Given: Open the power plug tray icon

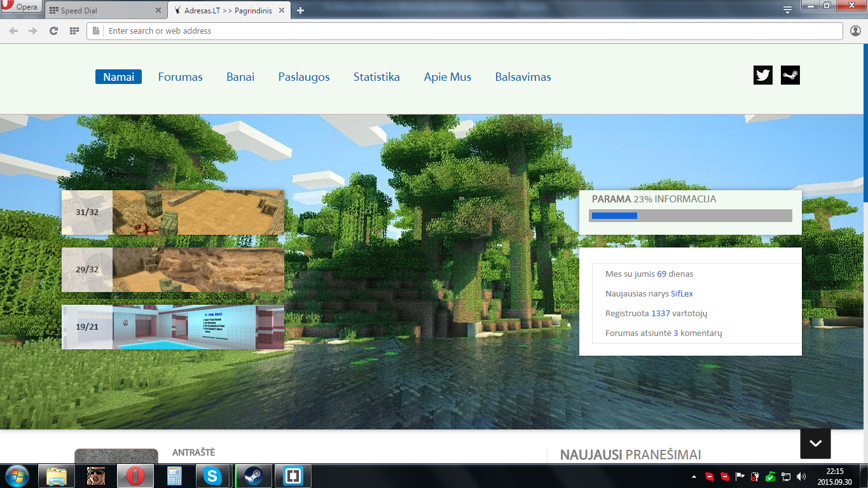Looking at the screenshot, I should [x=755, y=476].
